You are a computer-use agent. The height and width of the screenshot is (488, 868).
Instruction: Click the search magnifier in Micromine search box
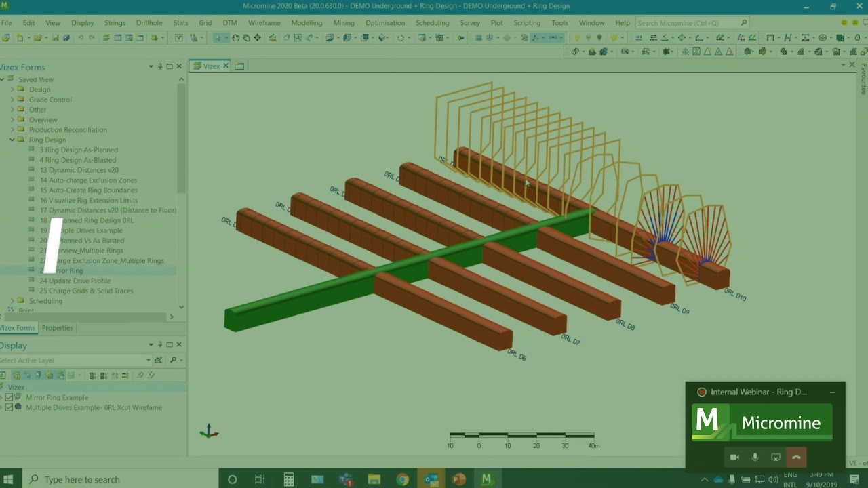click(744, 23)
